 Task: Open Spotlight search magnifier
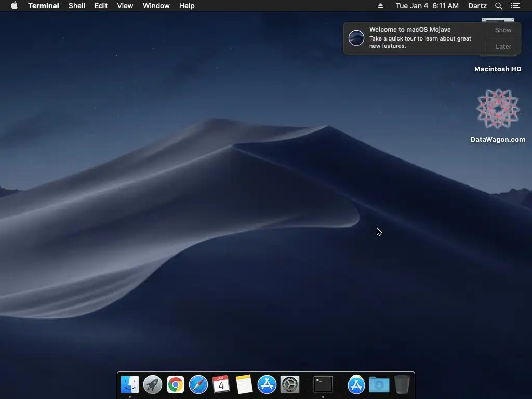[x=498, y=6]
